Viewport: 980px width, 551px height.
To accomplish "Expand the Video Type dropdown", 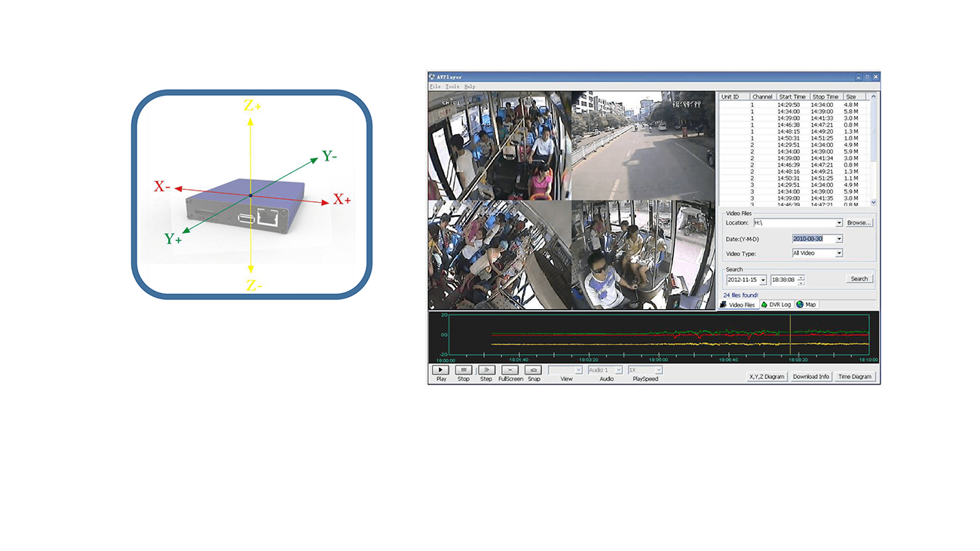I will (x=839, y=253).
